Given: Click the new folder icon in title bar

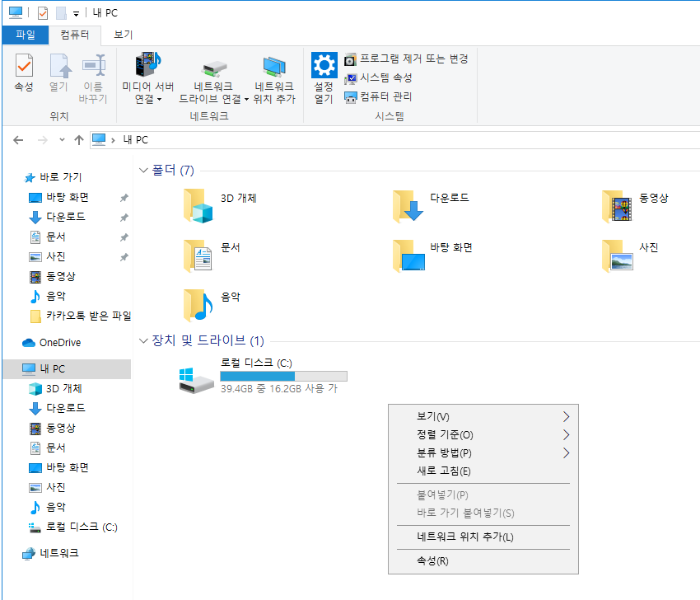Looking at the screenshot, I should tap(61, 13).
